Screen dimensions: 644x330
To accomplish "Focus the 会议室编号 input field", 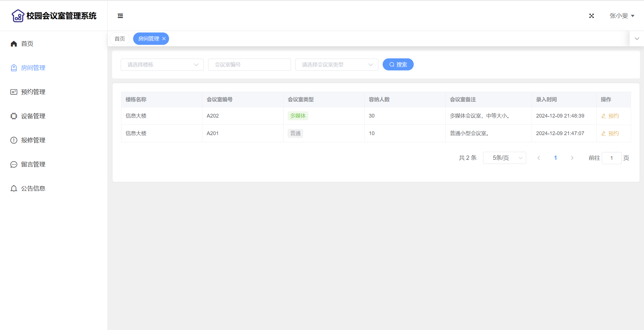I will tap(249, 65).
